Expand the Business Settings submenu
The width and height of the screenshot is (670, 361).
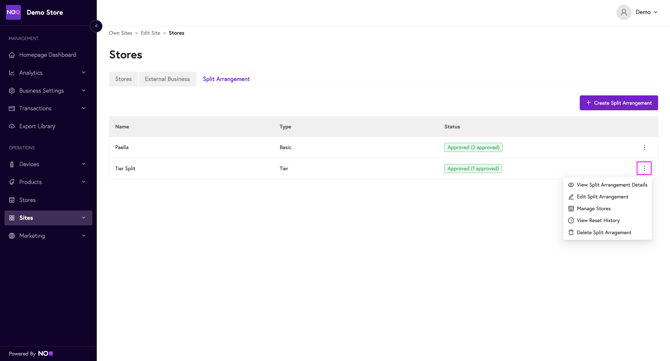click(x=47, y=91)
